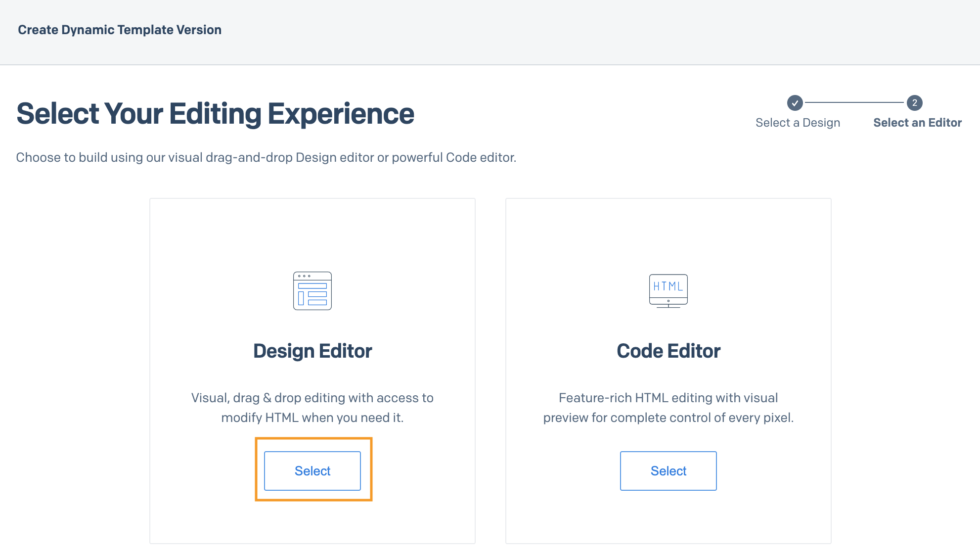The width and height of the screenshot is (980, 560).
Task: Click the Code Editor heading
Action: point(668,351)
